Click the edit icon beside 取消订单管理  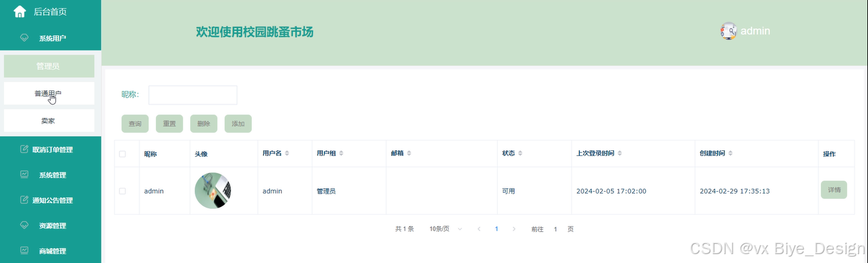point(24,150)
